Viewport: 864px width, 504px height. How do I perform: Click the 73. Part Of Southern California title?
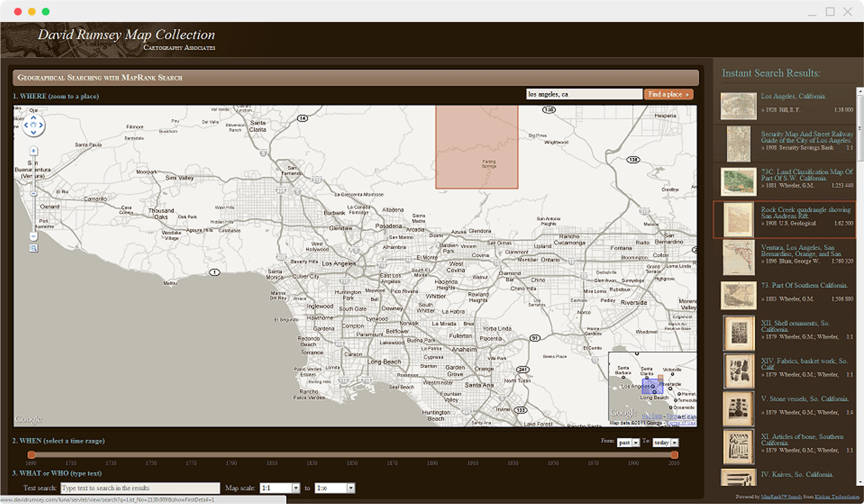[804, 285]
